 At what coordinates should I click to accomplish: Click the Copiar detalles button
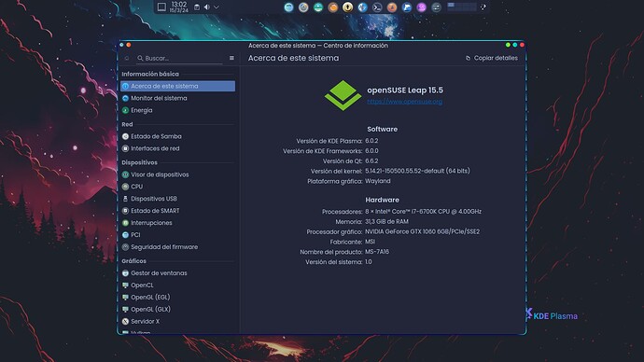pos(492,58)
